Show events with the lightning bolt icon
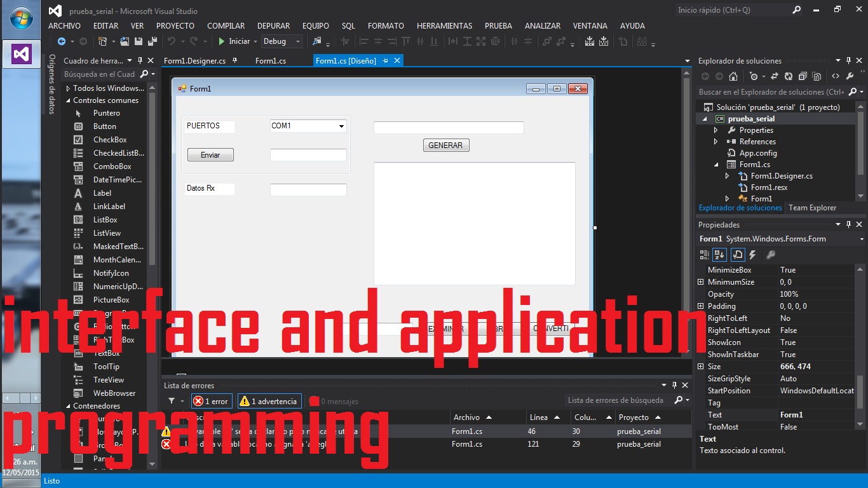Image resolution: width=868 pixels, height=488 pixels. 753,255
